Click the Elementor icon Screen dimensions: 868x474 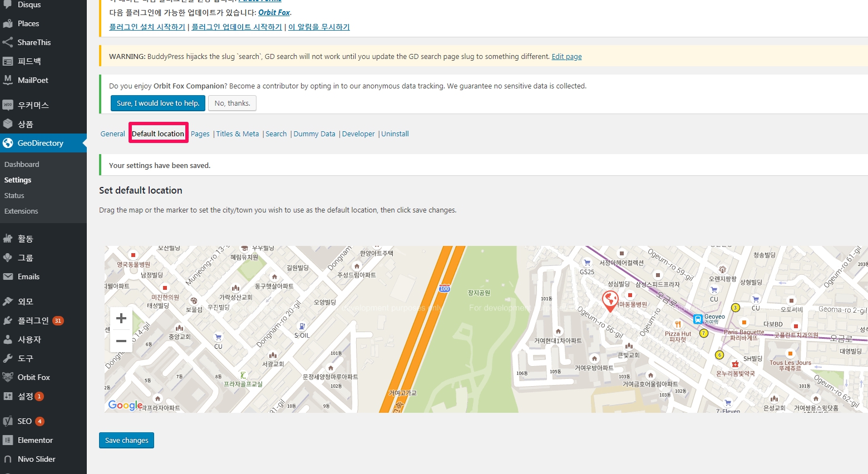8,440
